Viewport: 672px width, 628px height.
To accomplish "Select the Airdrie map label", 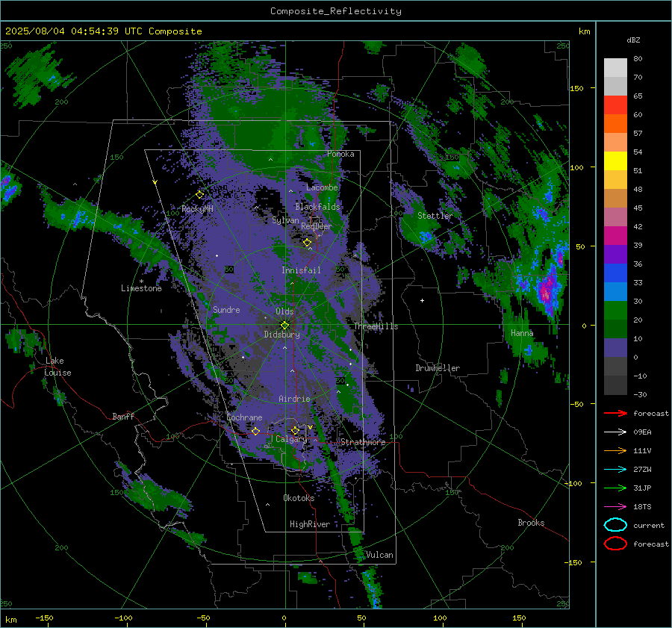I will click(294, 399).
